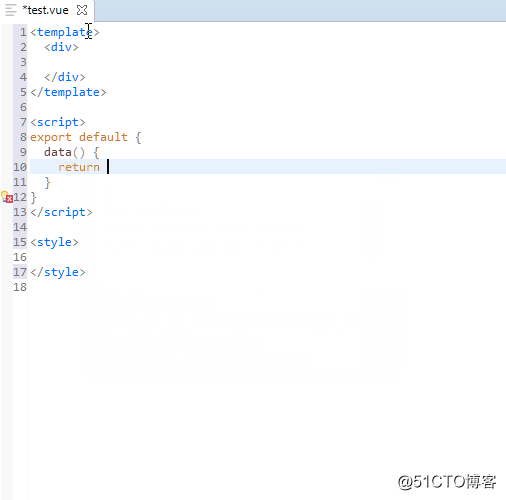Click the opening <style> tag on line 15

point(54,242)
